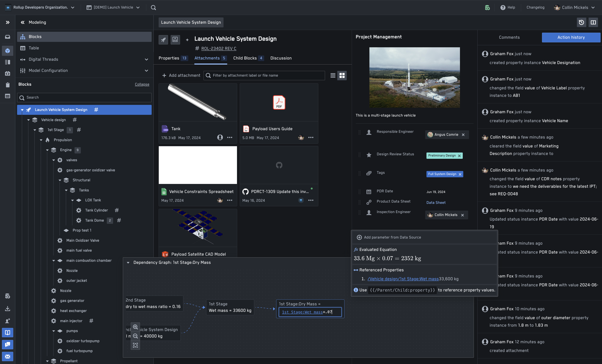The image size is (602, 364).
Task: Zoom in on the dependency graph
Action: (135, 327)
